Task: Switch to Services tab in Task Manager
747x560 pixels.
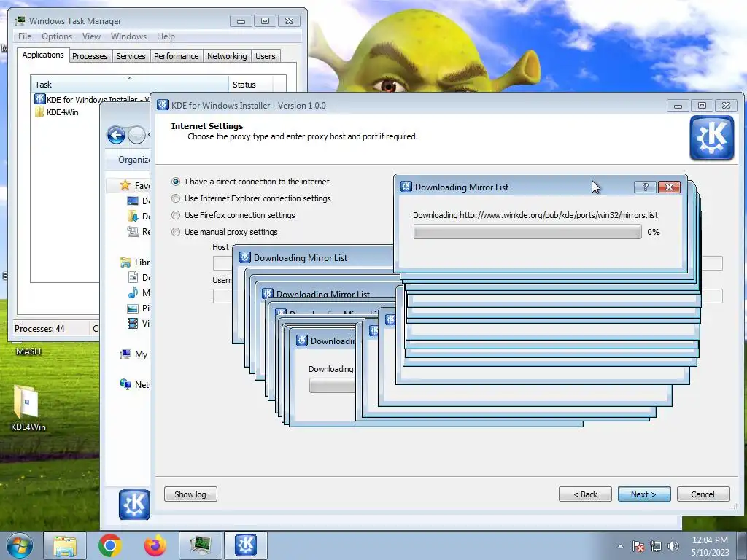Action: click(131, 56)
